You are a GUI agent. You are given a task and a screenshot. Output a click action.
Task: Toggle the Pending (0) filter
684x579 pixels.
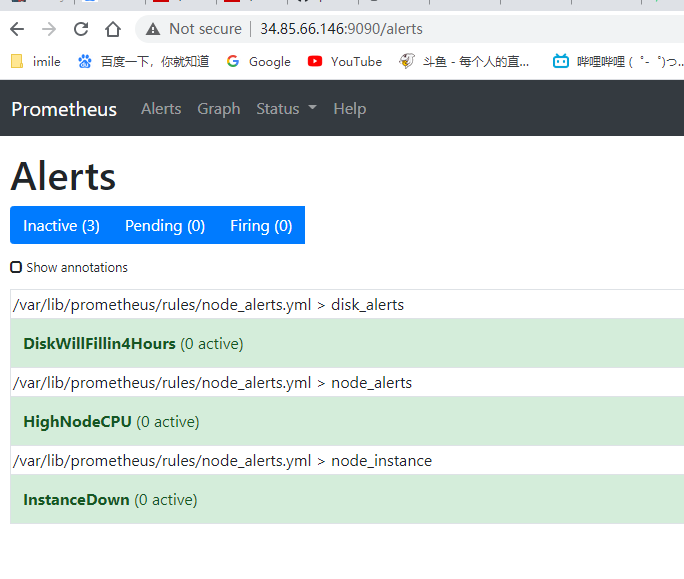(165, 226)
